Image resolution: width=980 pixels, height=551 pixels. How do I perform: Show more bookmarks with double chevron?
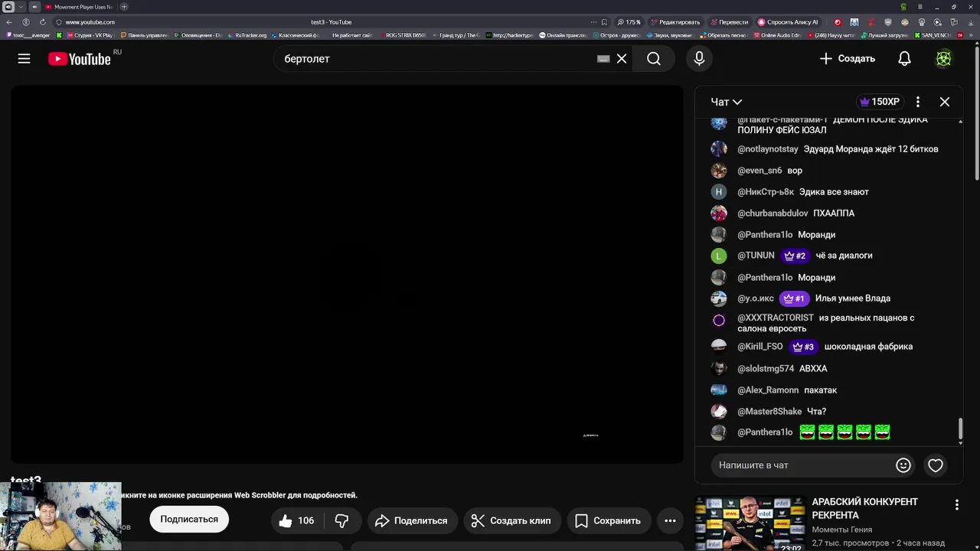pos(972,35)
